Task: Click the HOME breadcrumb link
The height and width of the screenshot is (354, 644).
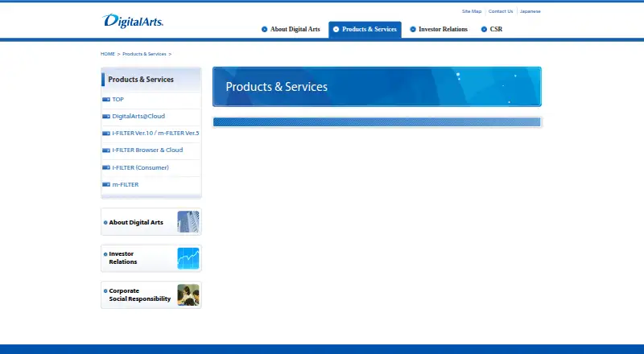Action: 108,54
